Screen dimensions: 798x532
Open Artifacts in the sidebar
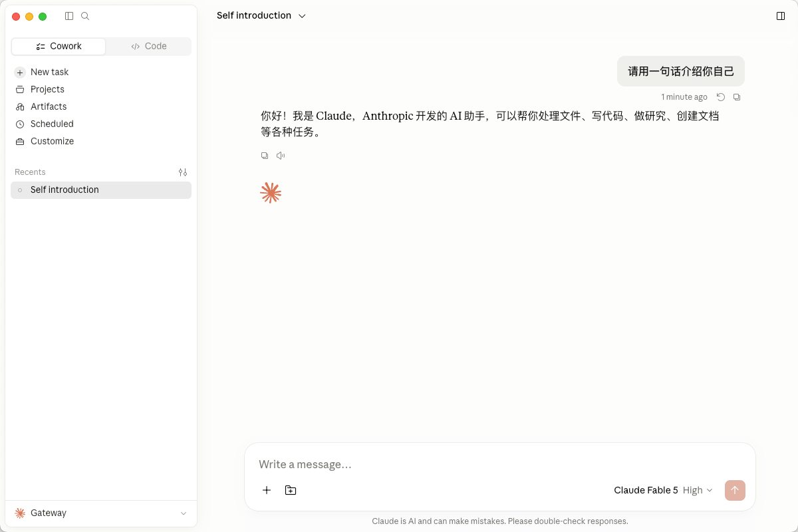pos(101,106)
